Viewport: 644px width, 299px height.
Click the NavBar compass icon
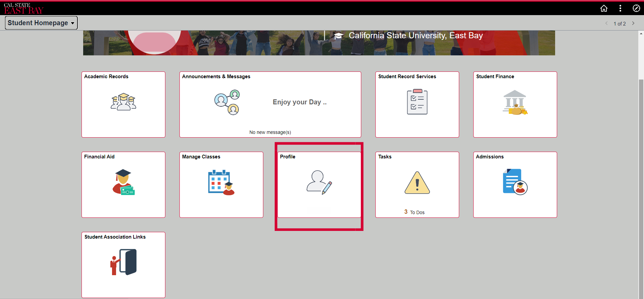click(x=636, y=8)
